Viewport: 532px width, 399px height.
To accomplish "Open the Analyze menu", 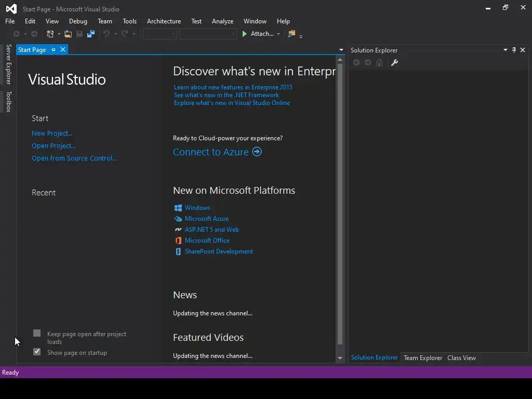I will [222, 21].
